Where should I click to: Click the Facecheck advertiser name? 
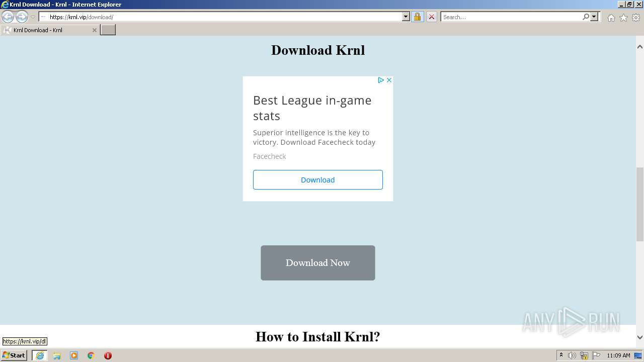pos(269,156)
